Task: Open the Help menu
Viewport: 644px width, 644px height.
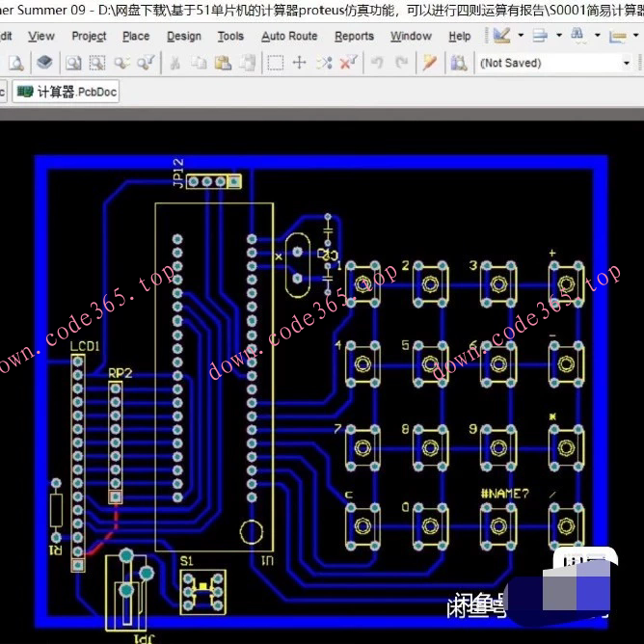Action: point(459,36)
